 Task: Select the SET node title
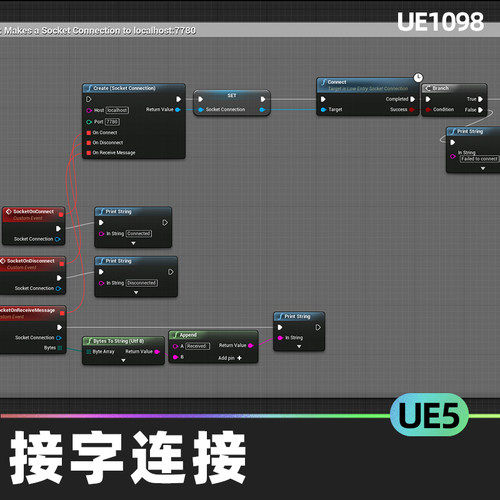[x=232, y=96]
